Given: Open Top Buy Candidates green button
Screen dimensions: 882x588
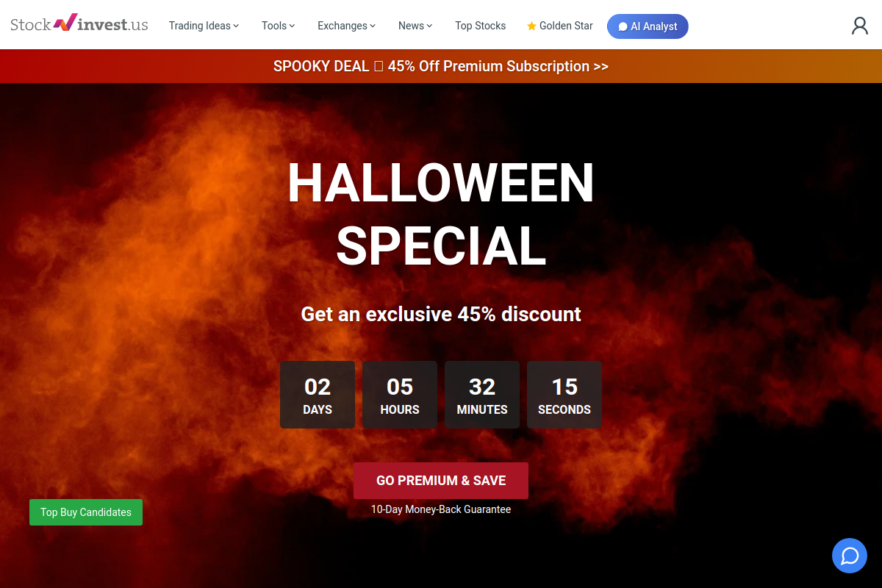Looking at the screenshot, I should click(x=86, y=512).
